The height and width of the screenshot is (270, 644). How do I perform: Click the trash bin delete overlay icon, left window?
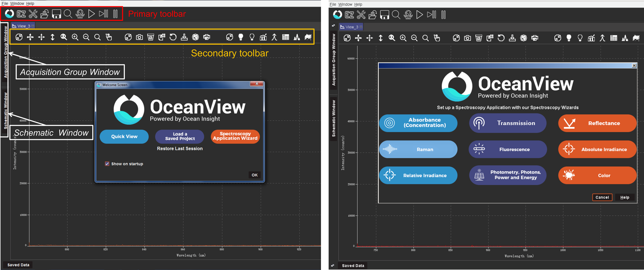coord(151,37)
